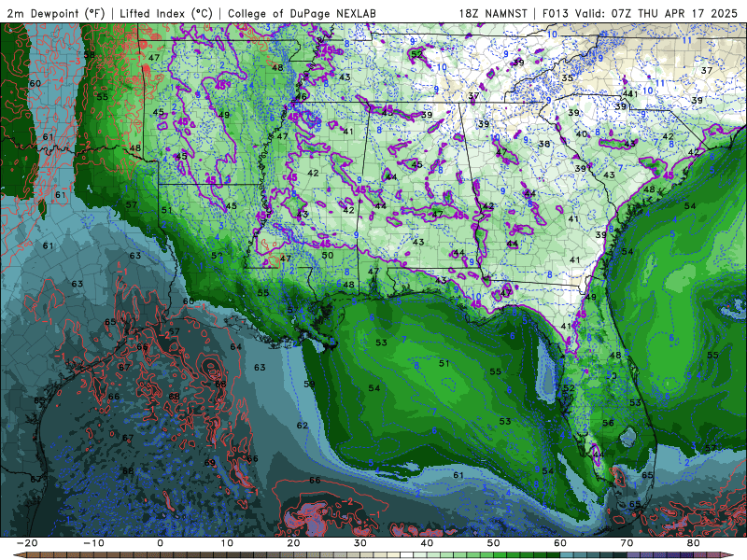Click the 30 label on the color scale
This screenshot has width=747, height=560.
pos(360,543)
